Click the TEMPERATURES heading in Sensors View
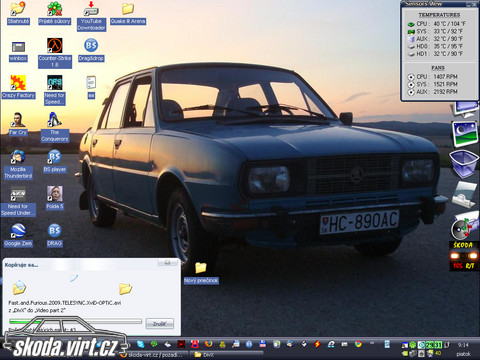The width and height of the screenshot is (480, 360). (439, 15)
